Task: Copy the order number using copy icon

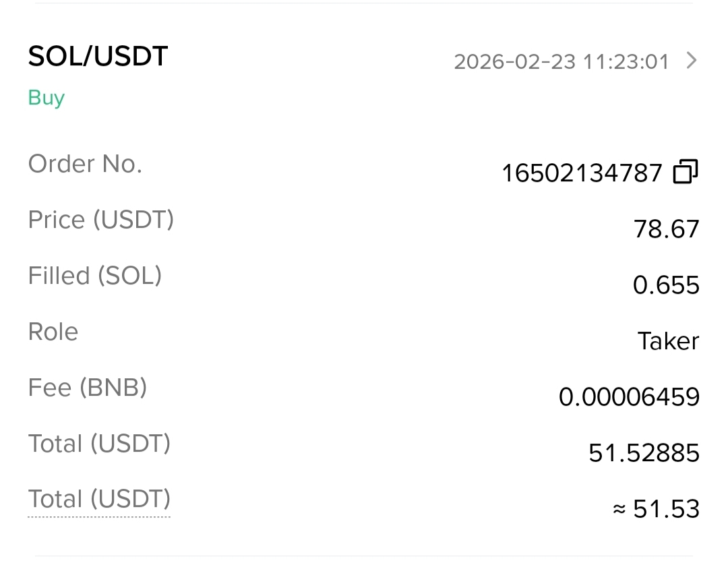Action: pyautogui.click(x=686, y=173)
